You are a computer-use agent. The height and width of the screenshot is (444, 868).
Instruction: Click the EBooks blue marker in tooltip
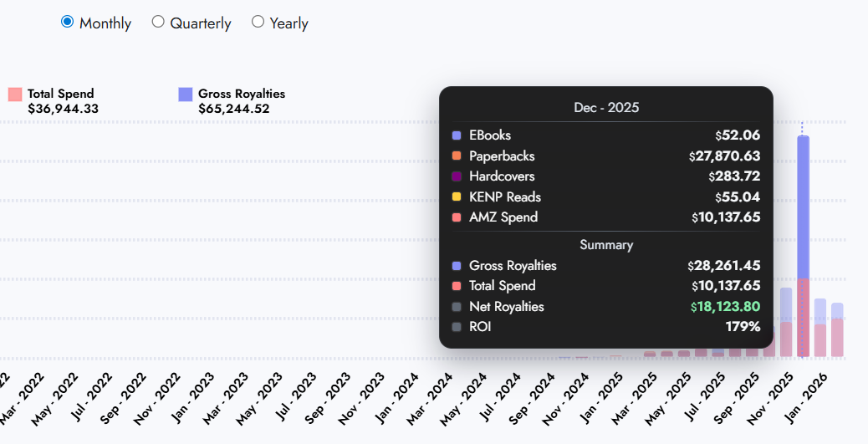pyautogui.click(x=457, y=135)
